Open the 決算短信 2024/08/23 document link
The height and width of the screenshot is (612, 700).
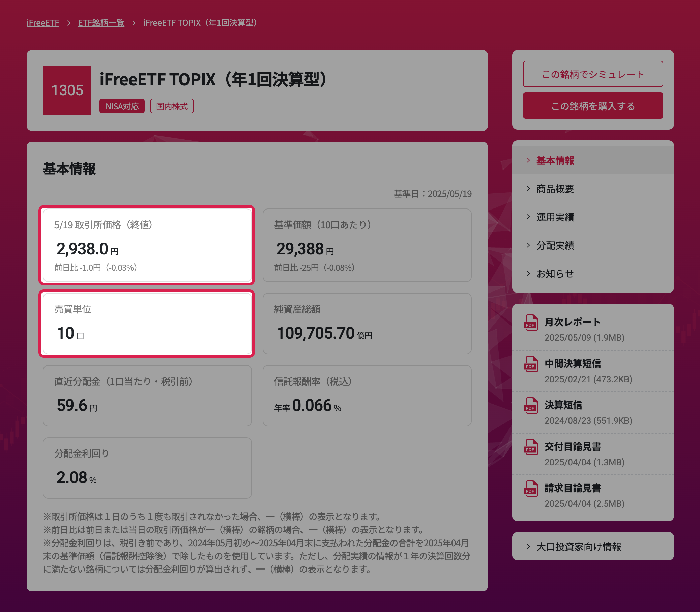563,405
